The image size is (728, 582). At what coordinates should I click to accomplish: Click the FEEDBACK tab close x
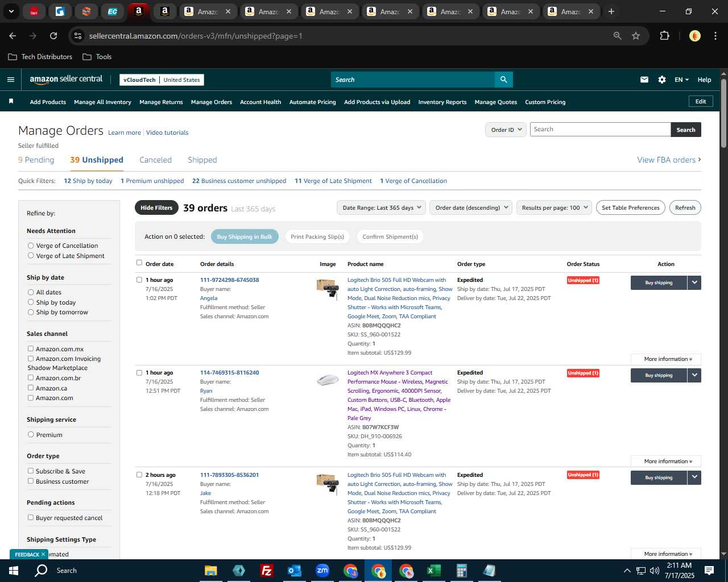click(x=43, y=555)
